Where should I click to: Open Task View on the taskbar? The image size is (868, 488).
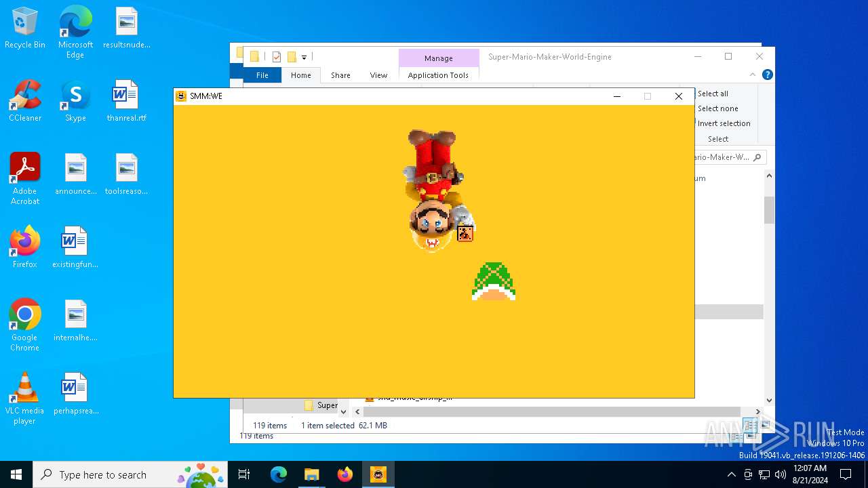click(x=244, y=474)
